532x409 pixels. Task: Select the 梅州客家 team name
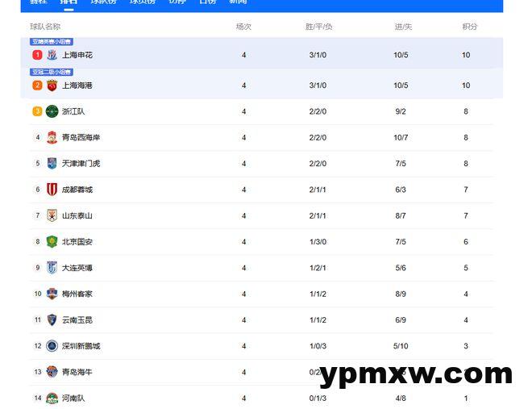(77, 294)
